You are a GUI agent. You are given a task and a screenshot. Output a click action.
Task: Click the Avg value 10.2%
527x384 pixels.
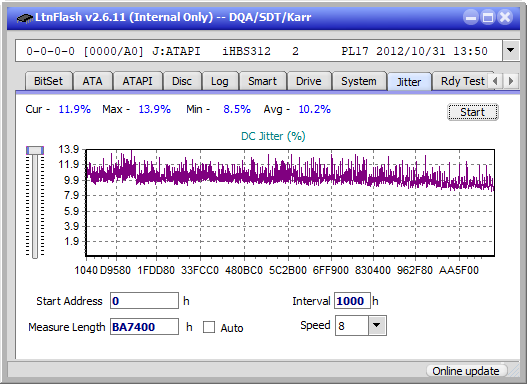tap(315, 109)
